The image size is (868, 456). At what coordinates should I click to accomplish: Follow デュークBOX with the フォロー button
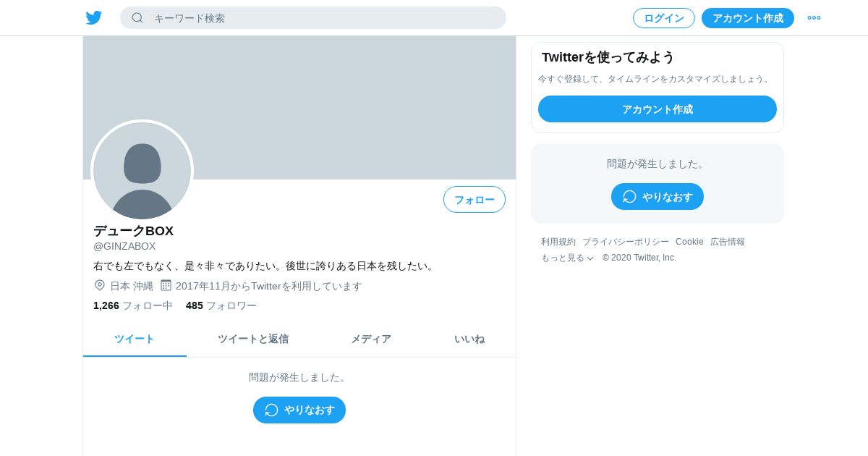pos(475,200)
